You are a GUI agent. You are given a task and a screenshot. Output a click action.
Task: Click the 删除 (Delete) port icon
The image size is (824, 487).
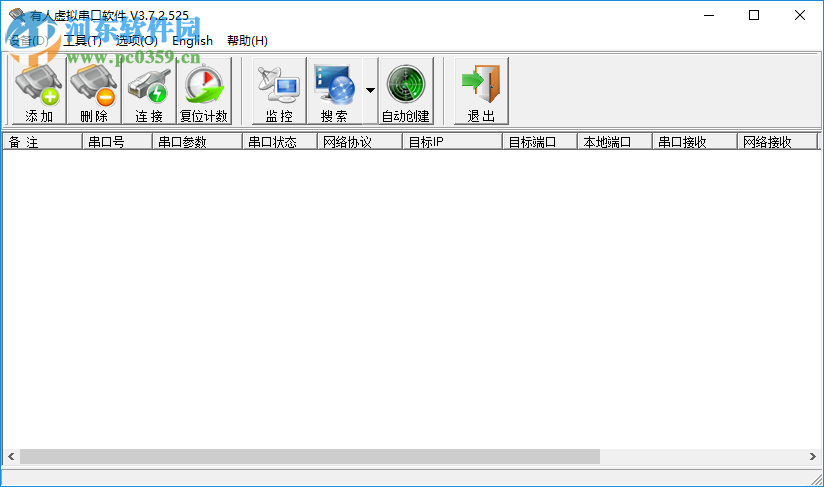[x=94, y=91]
